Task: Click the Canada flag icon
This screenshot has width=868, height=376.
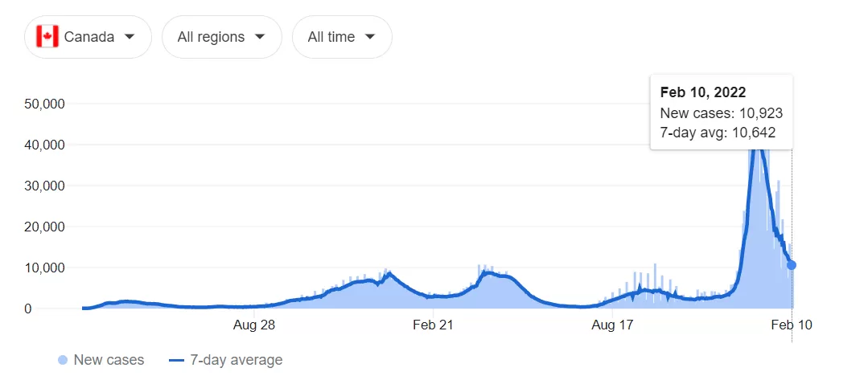Action: (x=47, y=37)
